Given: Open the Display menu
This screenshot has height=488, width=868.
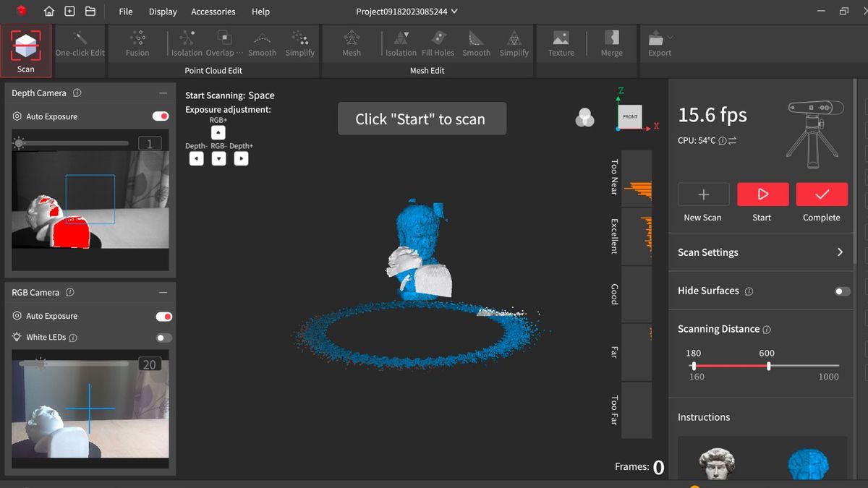Looking at the screenshot, I should [162, 12].
